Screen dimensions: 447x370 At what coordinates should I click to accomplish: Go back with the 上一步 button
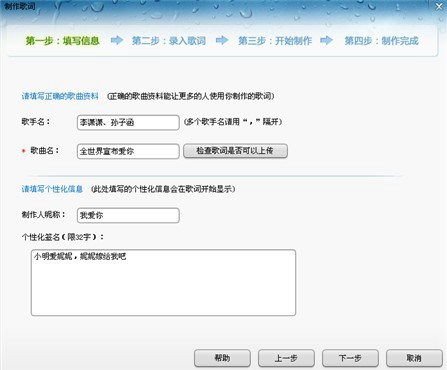click(x=286, y=358)
